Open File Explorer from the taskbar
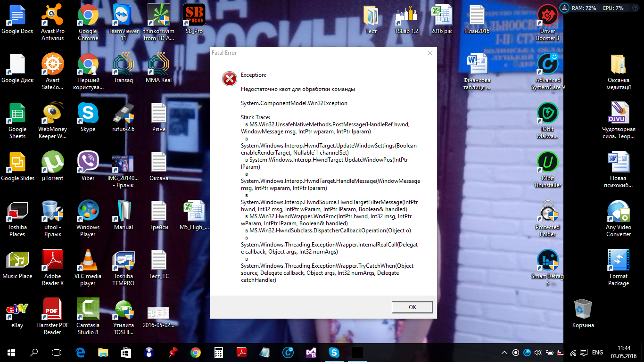The height and width of the screenshot is (362, 644). click(x=103, y=352)
